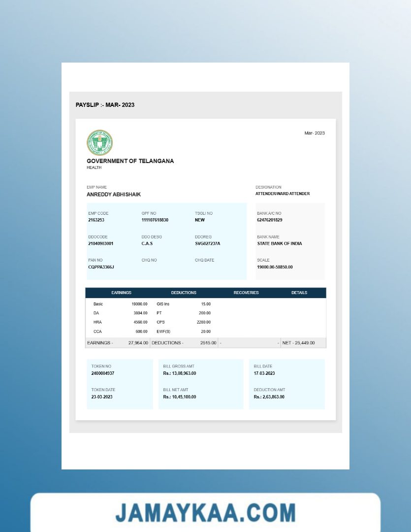Click the PAN number CQPPA3366J
The width and height of the screenshot is (411, 532).
click(x=101, y=267)
